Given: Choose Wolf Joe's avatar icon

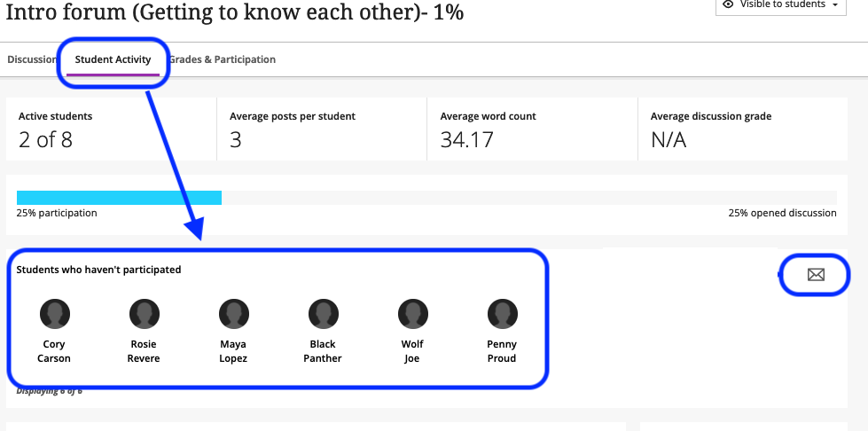Looking at the screenshot, I should 413,314.
